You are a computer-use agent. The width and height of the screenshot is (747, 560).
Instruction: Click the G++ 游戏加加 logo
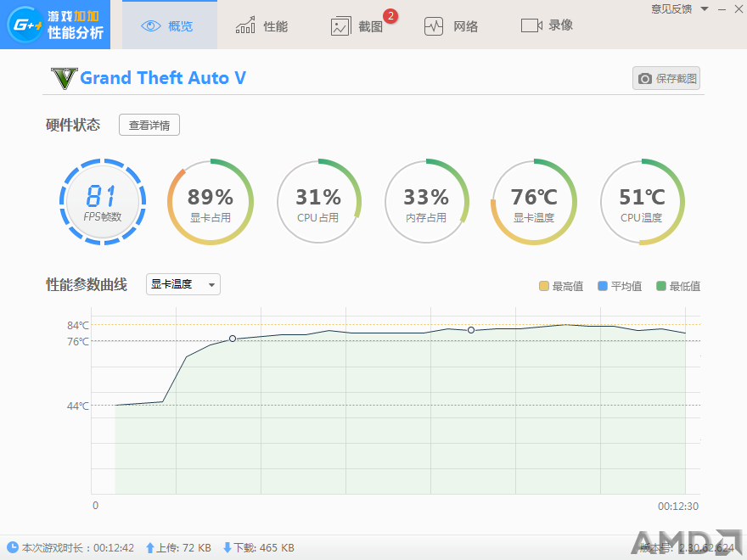55,25
